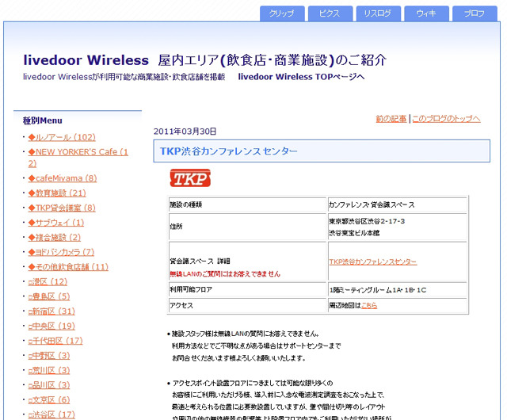Open the ピクス tab
This screenshot has height=420, width=507.
click(x=330, y=13)
